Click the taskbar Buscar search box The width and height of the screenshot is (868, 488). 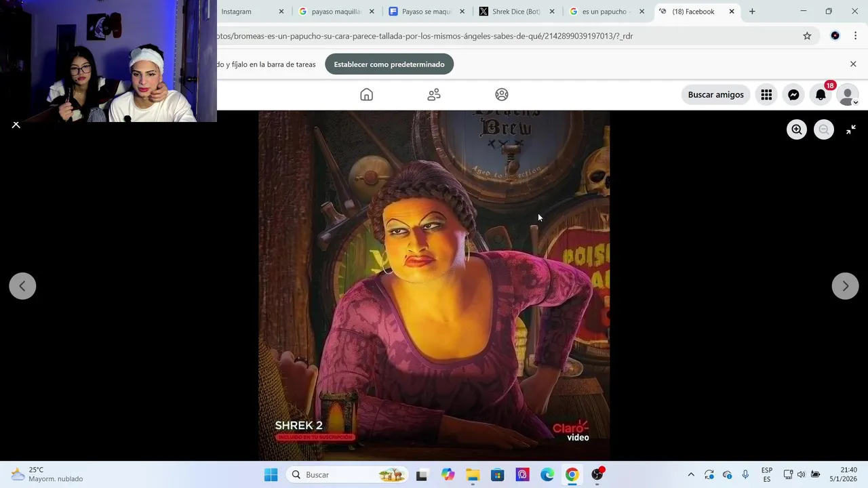click(x=346, y=475)
